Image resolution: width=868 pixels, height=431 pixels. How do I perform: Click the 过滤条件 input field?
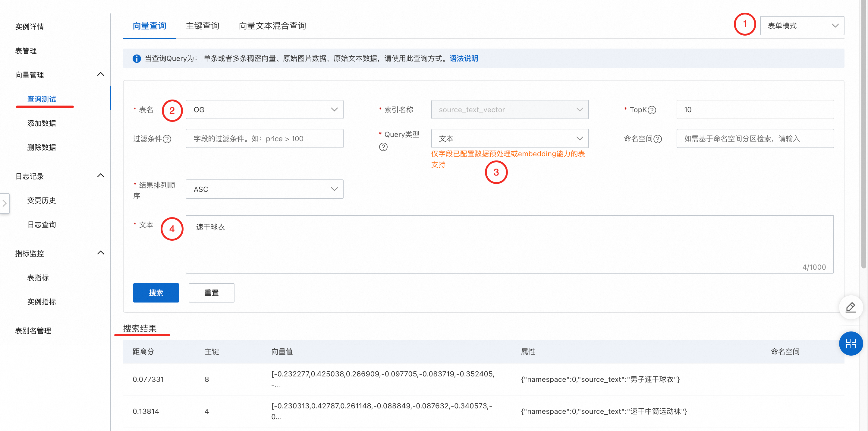(264, 139)
